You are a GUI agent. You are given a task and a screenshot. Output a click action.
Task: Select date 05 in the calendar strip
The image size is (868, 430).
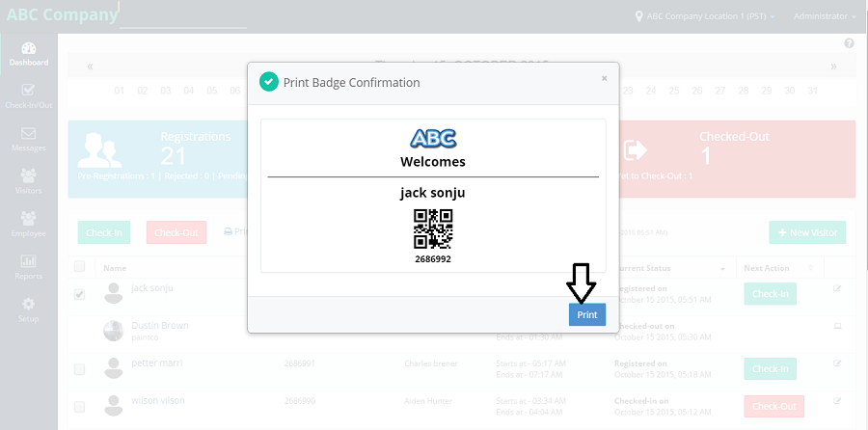(212, 91)
